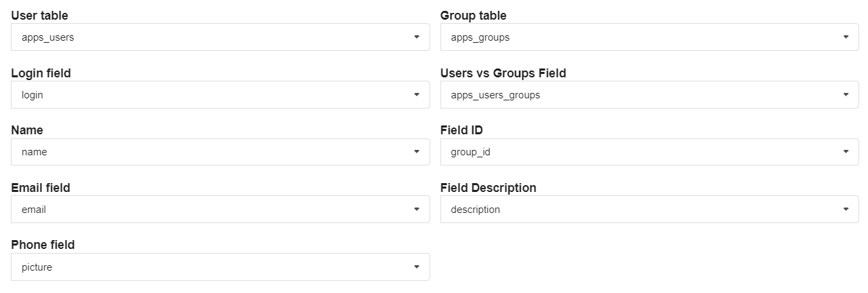Click the Group table dropdown arrow
Viewport: 868px width, 293px height.
(x=846, y=37)
